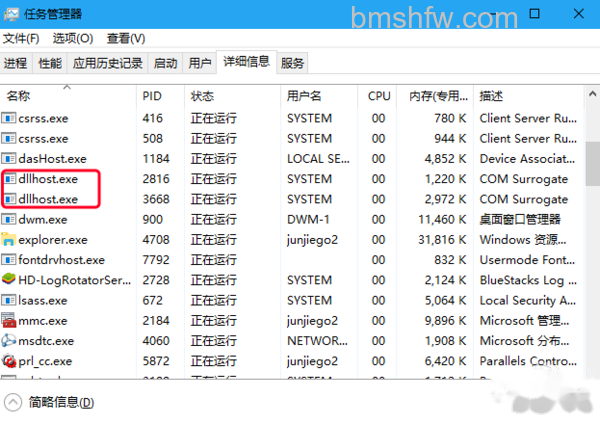Click the Device Associat... description cell
The width and height of the screenshot is (600, 424).
coord(527,159)
